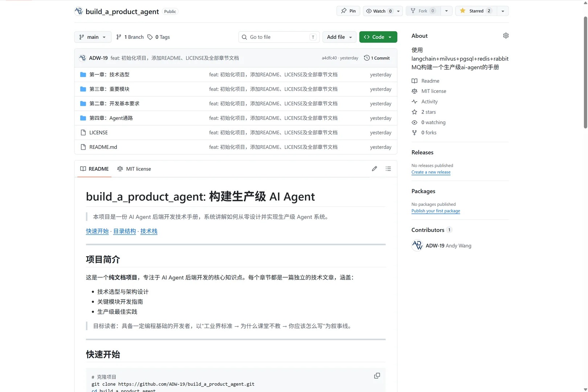View the 0 Tags link
Image resolution: width=588 pixels, height=392 pixels.
[x=159, y=37]
